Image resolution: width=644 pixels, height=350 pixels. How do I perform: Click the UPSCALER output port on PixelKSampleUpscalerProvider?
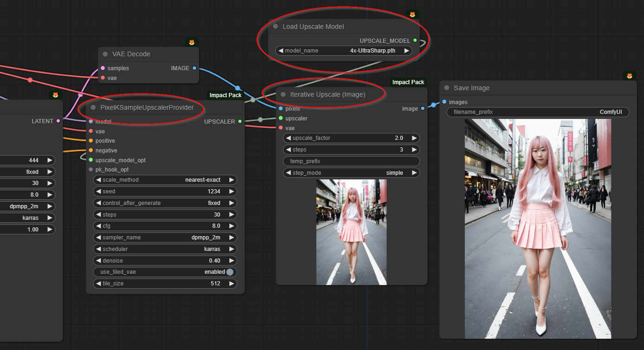[x=240, y=122]
